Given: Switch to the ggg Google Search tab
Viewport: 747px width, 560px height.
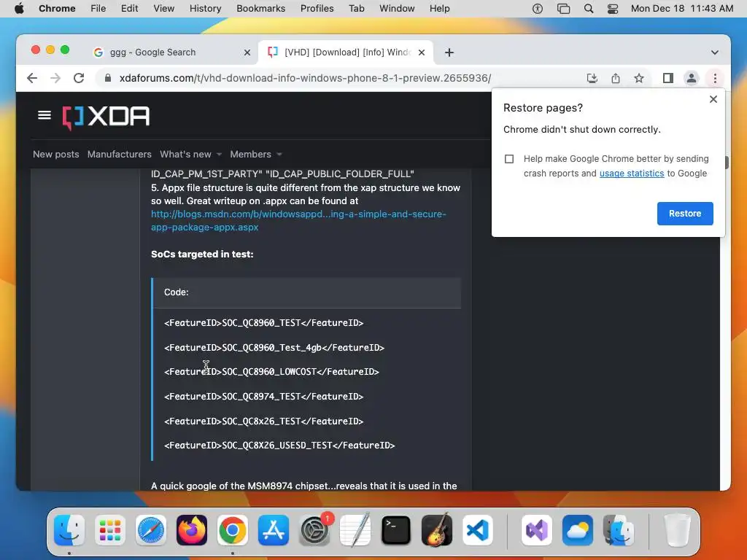Looking at the screenshot, I should pos(171,52).
